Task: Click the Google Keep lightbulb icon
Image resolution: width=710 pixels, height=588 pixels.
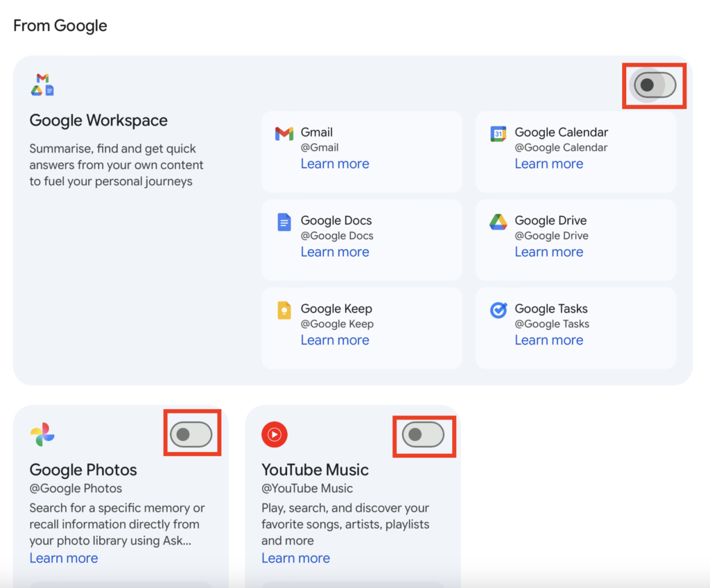Action: pos(284,311)
